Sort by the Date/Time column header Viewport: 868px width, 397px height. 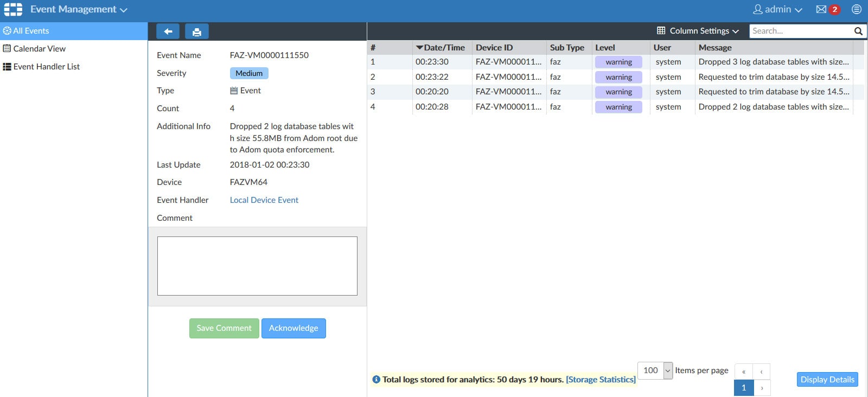pos(443,48)
